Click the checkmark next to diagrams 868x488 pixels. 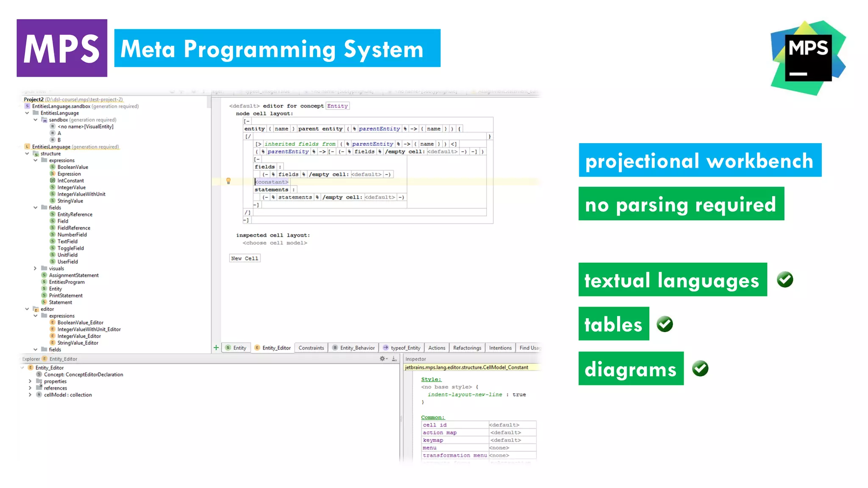click(x=700, y=369)
